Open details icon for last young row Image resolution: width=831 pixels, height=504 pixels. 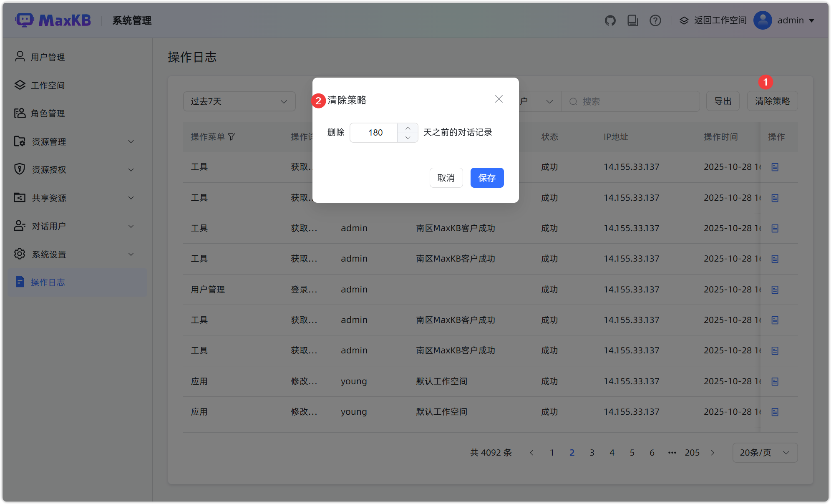coord(775,412)
